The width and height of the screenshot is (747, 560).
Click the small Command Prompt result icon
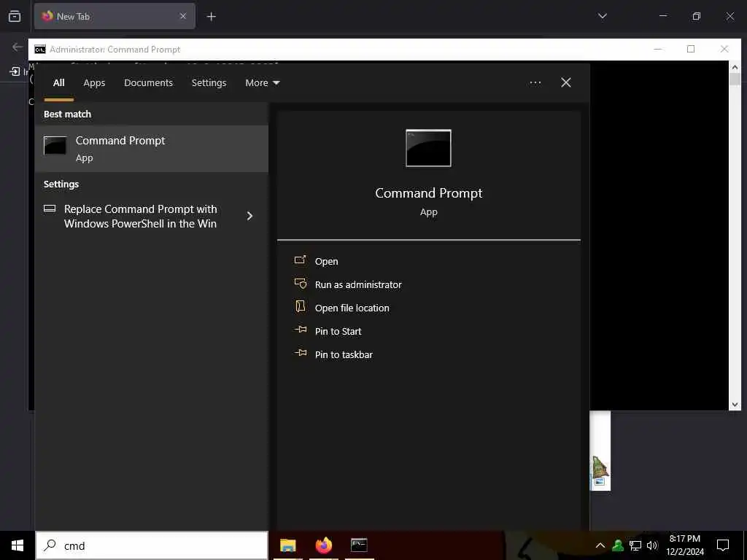[55, 146]
